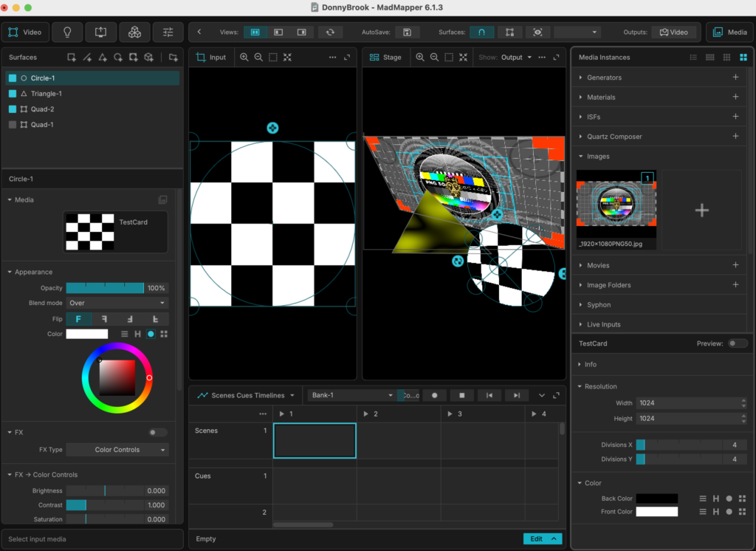
Task: Open Scenes Cues Timelines panel menu
Action: [246, 395]
